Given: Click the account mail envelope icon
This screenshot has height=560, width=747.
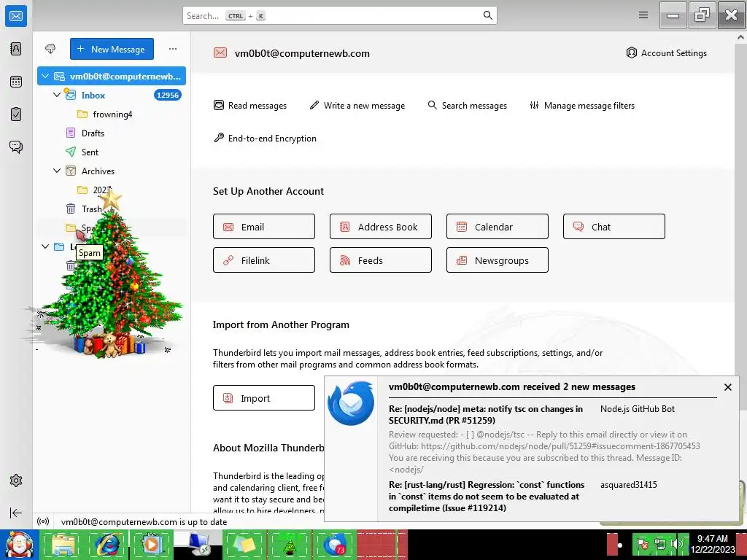Looking at the screenshot, I should click(220, 52).
